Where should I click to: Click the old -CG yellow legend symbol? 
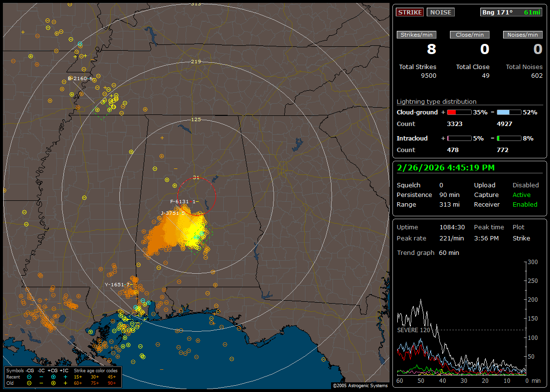[30, 383]
